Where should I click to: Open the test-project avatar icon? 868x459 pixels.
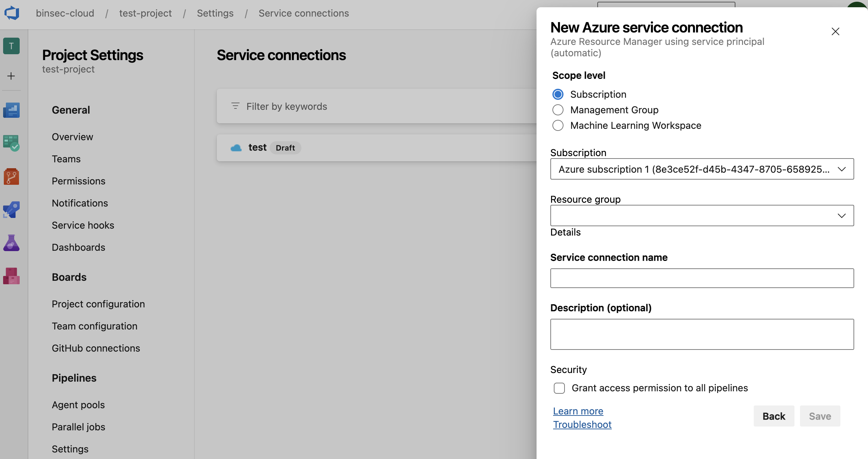click(11, 46)
